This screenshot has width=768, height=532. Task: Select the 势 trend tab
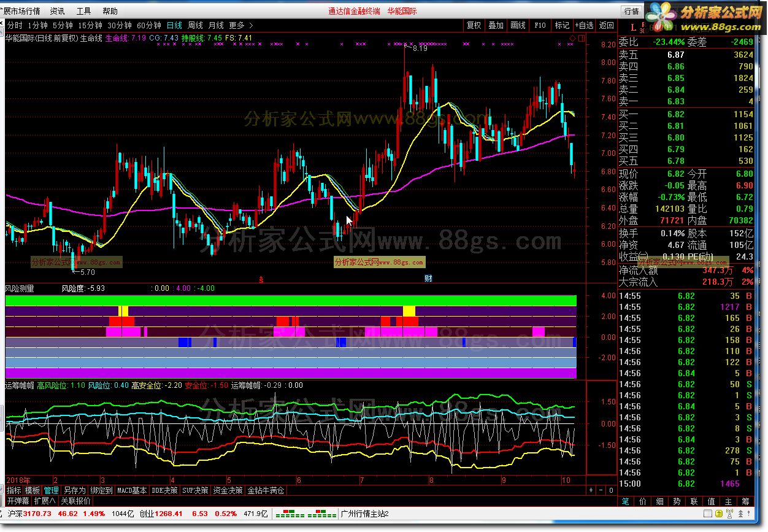pos(677,501)
